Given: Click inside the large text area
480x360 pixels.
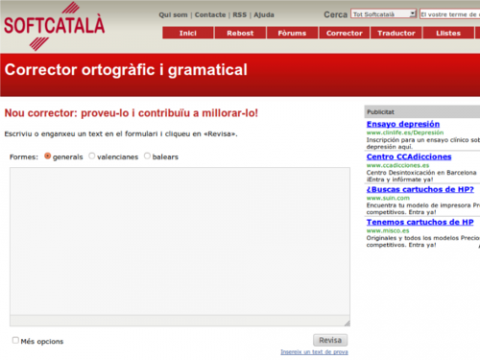Looking at the screenshot, I should coord(180,241).
